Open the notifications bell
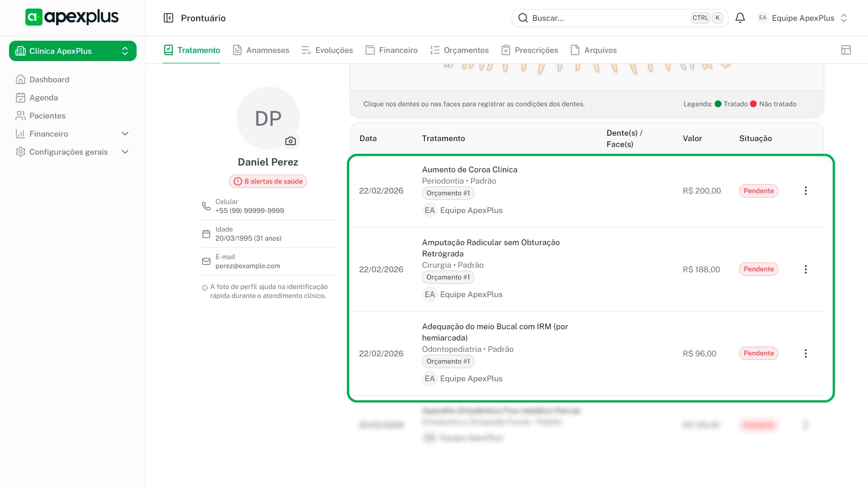 [740, 18]
